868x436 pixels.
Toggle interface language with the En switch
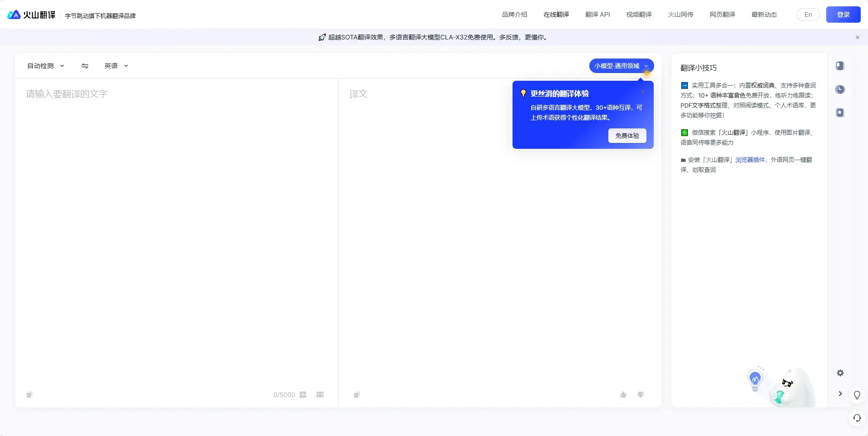[x=808, y=14]
